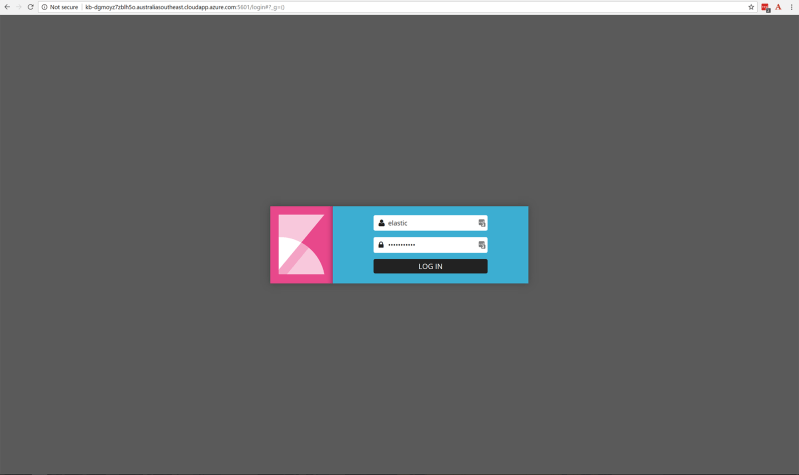Click password manager icon in username field

[482, 223]
